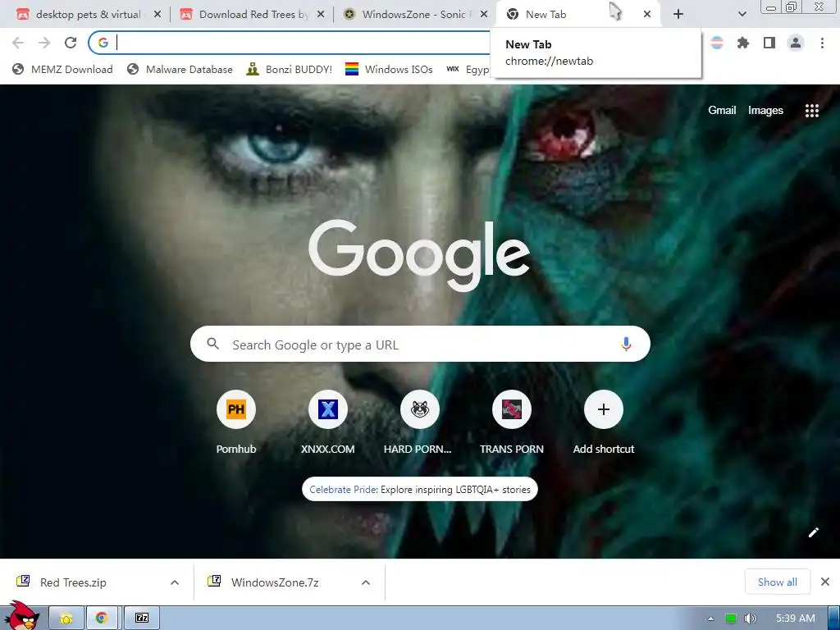Close the desktop pets tab
The height and width of the screenshot is (630, 840).
[157, 15]
